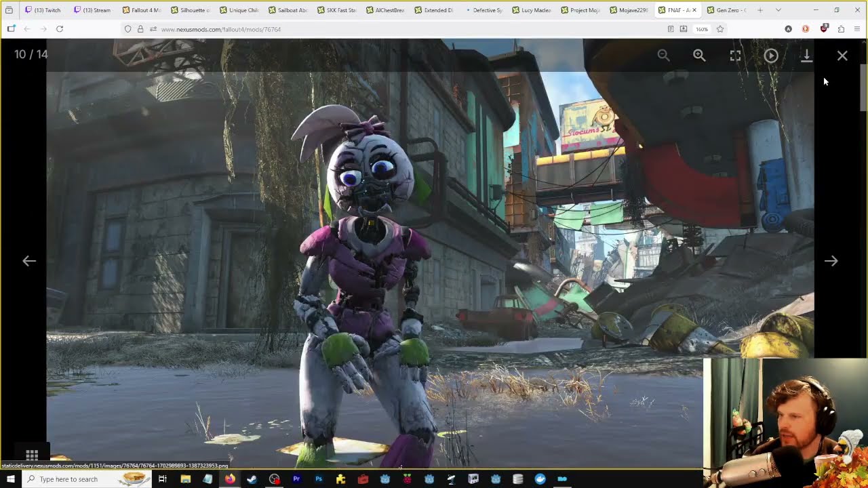Click the uBlock extension icon with badge
This screenshot has width=868, height=488.
[x=824, y=28]
